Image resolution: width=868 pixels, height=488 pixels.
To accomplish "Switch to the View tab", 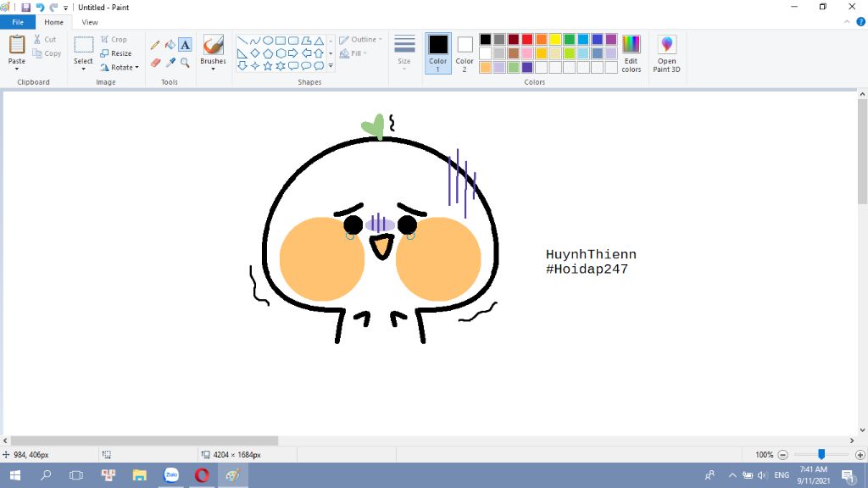I will click(90, 22).
